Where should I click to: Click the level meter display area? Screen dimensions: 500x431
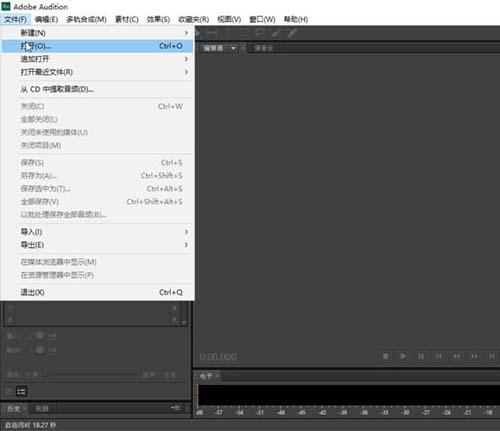coord(349,396)
